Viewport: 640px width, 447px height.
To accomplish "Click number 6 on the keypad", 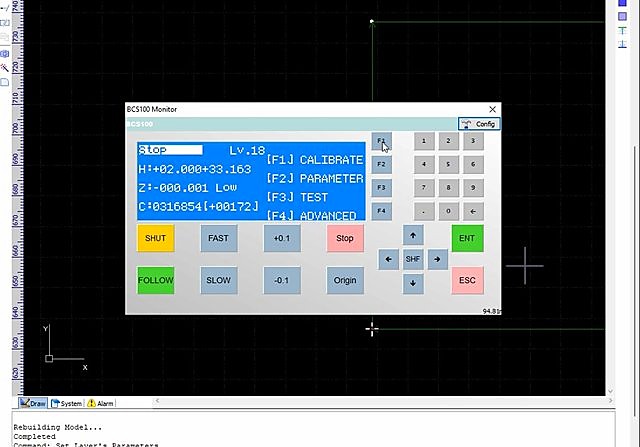I will (x=473, y=164).
